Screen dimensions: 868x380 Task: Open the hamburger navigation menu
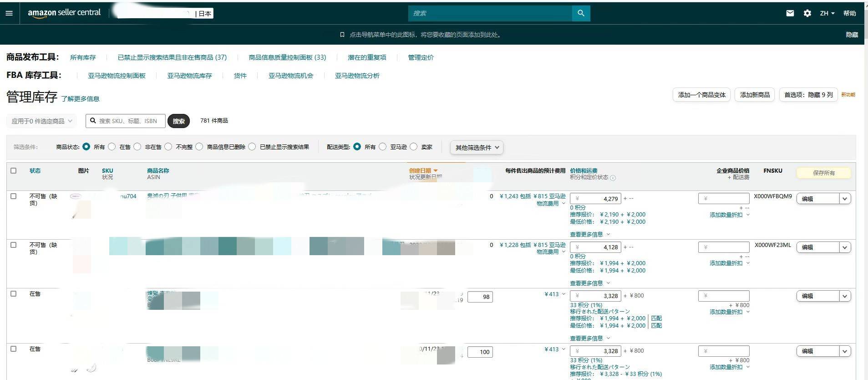coord(9,13)
